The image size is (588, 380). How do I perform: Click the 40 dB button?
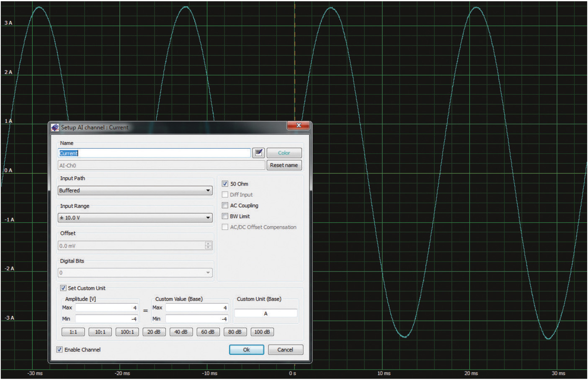pos(181,332)
